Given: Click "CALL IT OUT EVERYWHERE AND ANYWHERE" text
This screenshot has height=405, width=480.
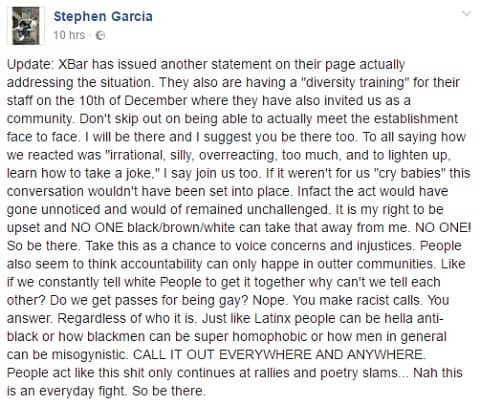Looking at the screenshot, I should point(277,355).
